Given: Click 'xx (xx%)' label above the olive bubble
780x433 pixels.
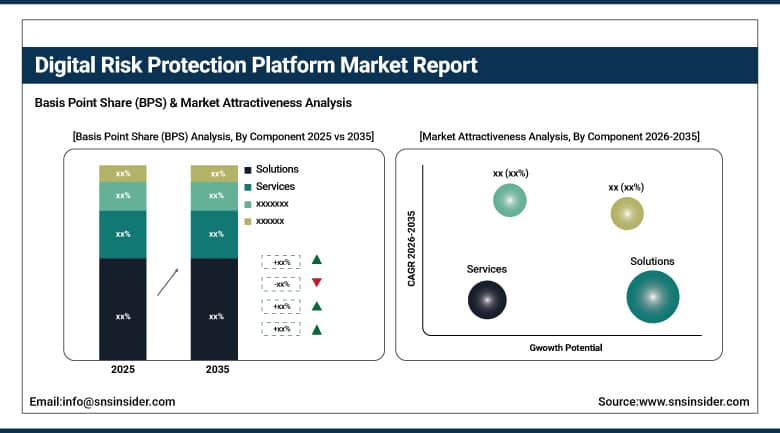Looking at the screenshot, I should coord(626,187).
